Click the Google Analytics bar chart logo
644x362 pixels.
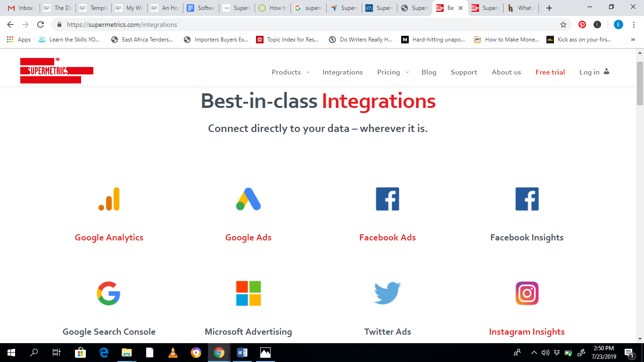(x=109, y=199)
